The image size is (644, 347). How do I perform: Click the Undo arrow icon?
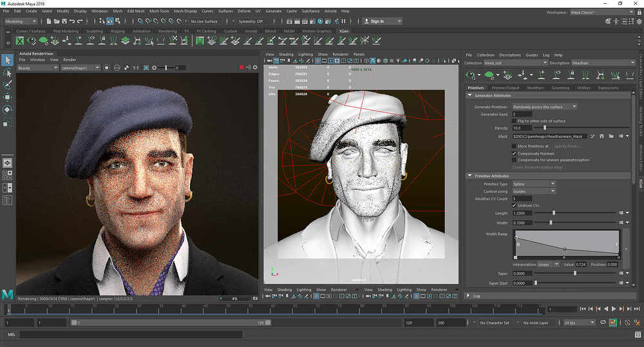[x=72, y=21]
